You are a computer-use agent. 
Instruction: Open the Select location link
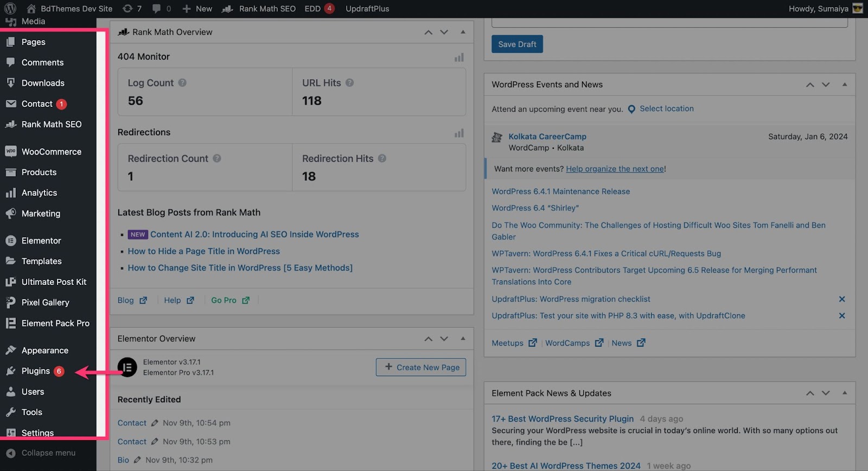(x=667, y=109)
